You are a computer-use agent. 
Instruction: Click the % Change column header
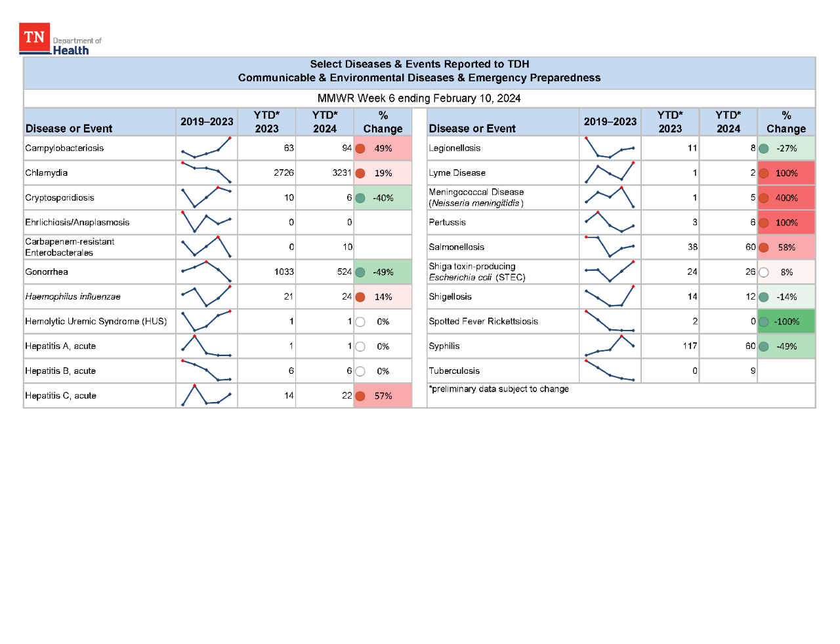pyautogui.click(x=383, y=122)
